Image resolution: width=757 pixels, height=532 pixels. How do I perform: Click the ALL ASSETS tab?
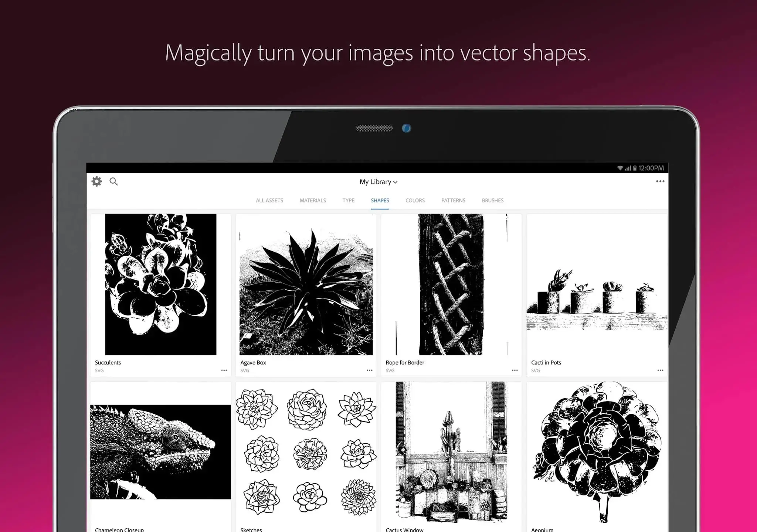(269, 200)
